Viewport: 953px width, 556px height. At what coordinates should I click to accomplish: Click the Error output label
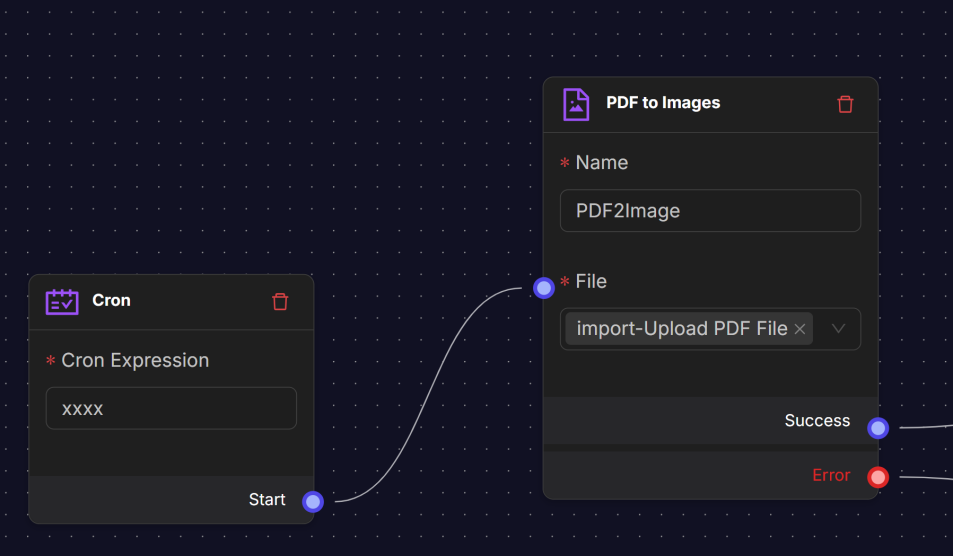(x=831, y=475)
